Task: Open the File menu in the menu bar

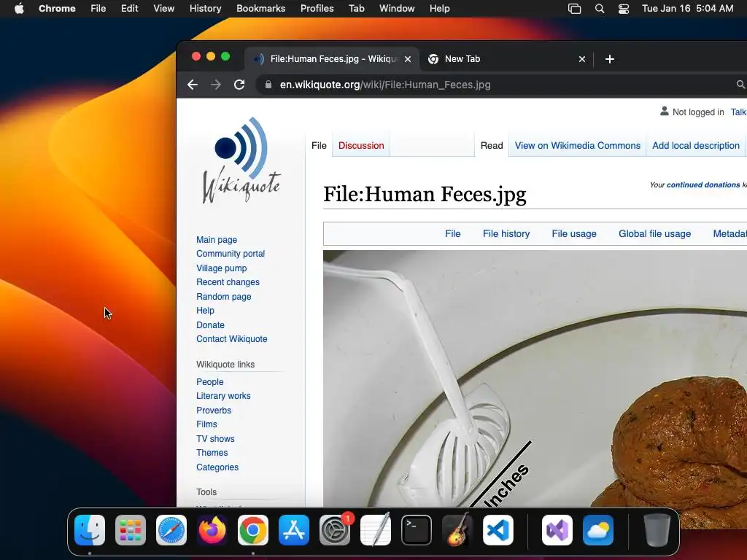Action: coord(98,9)
